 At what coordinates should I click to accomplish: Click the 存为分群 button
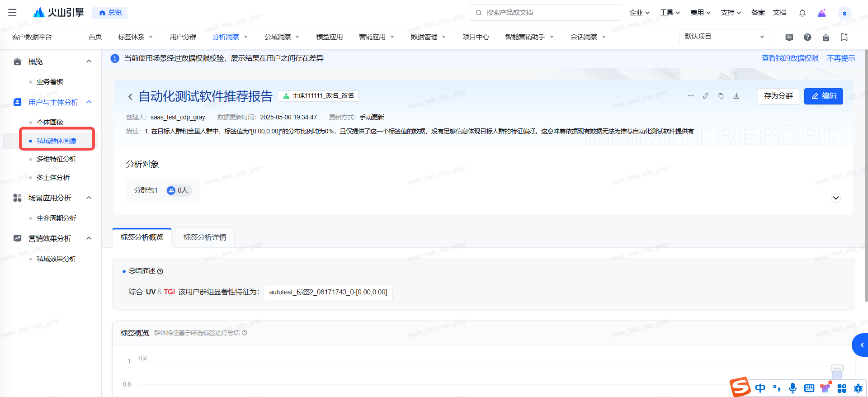[x=778, y=96]
